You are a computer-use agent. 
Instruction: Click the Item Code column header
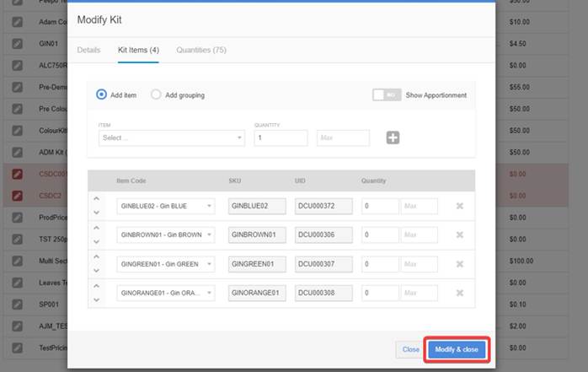coord(131,181)
